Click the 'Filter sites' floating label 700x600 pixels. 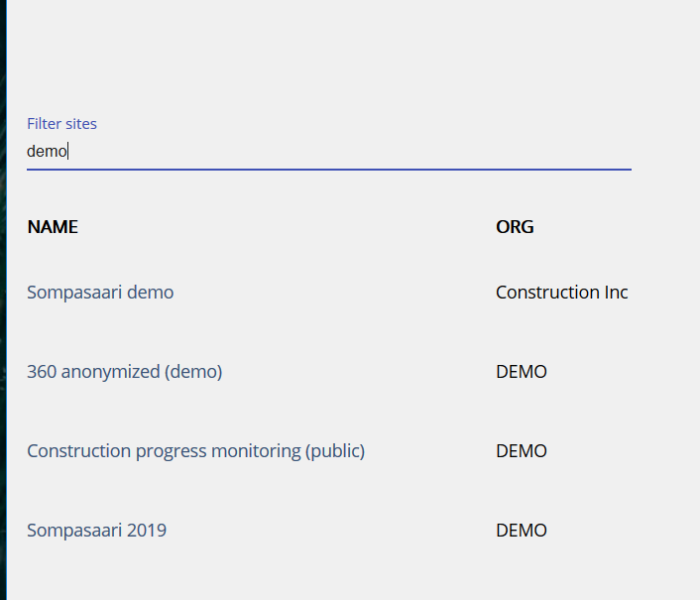(61, 124)
